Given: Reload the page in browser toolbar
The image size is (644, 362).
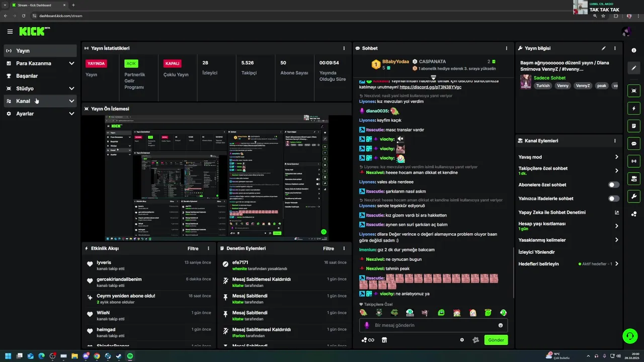Looking at the screenshot, I should [23, 16].
